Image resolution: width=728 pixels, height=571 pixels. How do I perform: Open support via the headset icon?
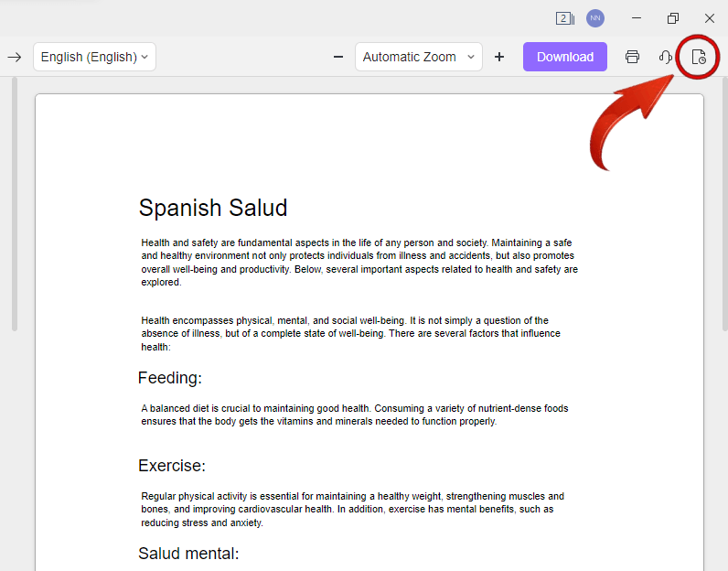coord(665,57)
